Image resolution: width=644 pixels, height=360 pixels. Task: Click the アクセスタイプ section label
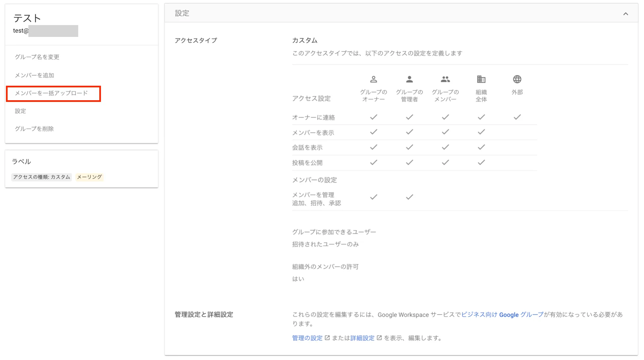(196, 41)
